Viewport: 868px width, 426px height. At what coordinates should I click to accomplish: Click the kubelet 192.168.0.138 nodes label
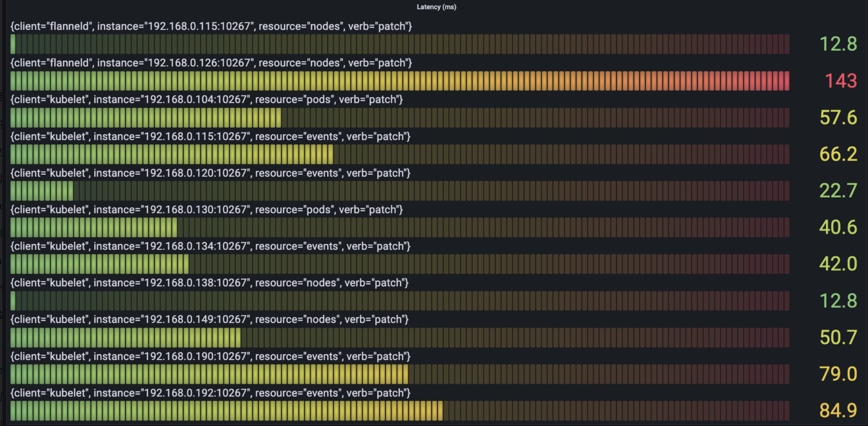click(x=209, y=283)
